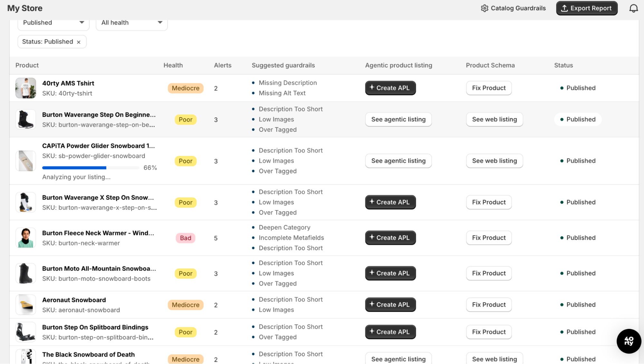Image resolution: width=644 pixels, height=364 pixels.
Task: Open Burton Fleece Neck Warmer product name
Action: pos(98,233)
